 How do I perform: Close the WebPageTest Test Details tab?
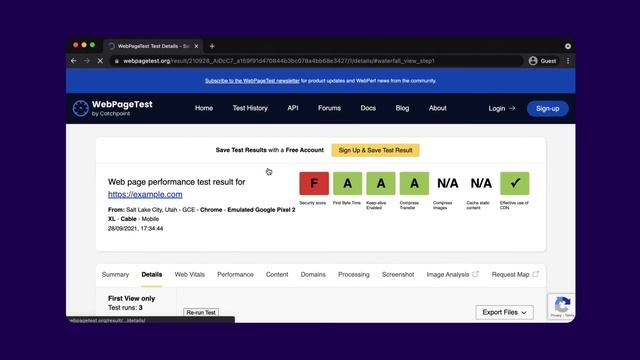[x=196, y=46]
